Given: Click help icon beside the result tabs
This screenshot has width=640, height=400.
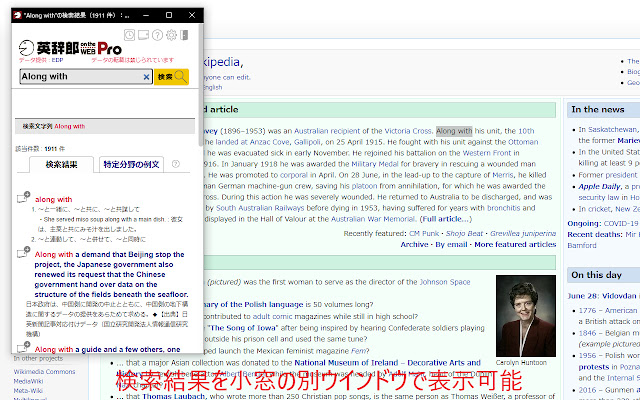Looking at the screenshot, I should tap(175, 164).
